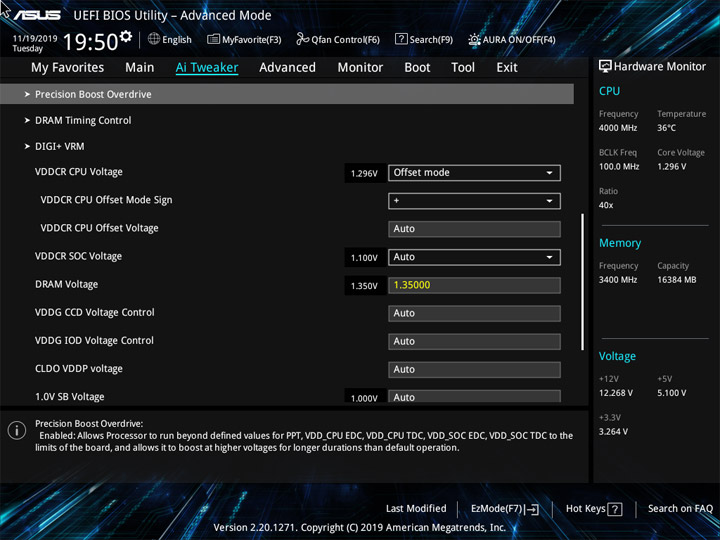Click the Hot Keys question mark box
Image resolution: width=720 pixels, height=540 pixels.
click(614, 509)
